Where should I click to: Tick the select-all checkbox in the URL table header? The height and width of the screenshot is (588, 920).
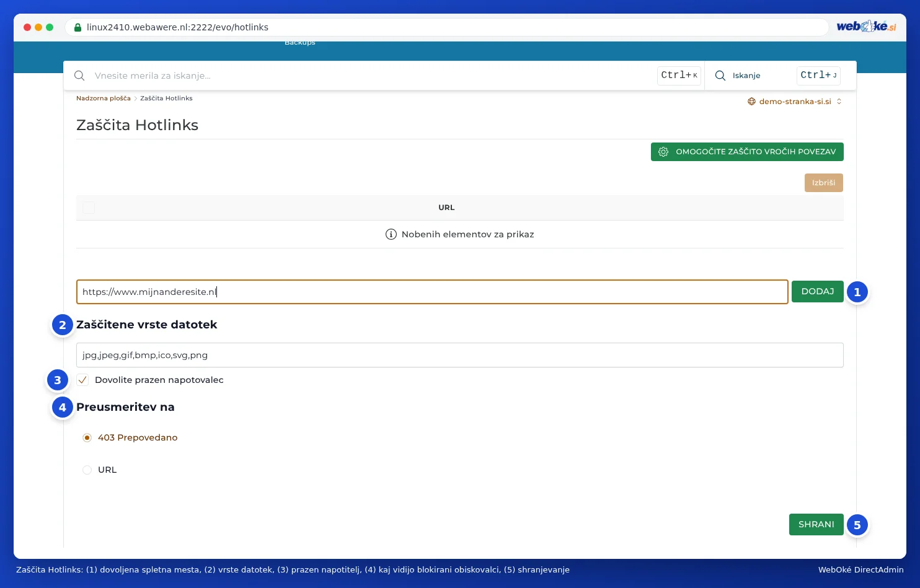pyautogui.click(x=89, y=208)
